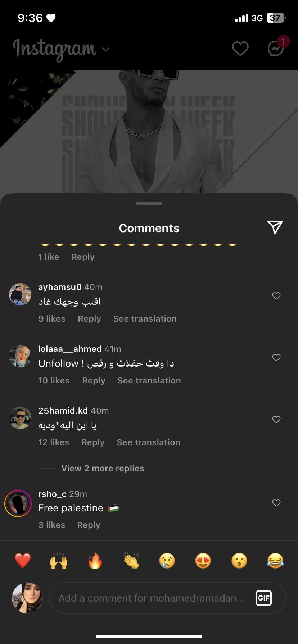Screen dimensions: 298x644
Task: Tap the share paper plane icon
Action: [x=275, y=227]
